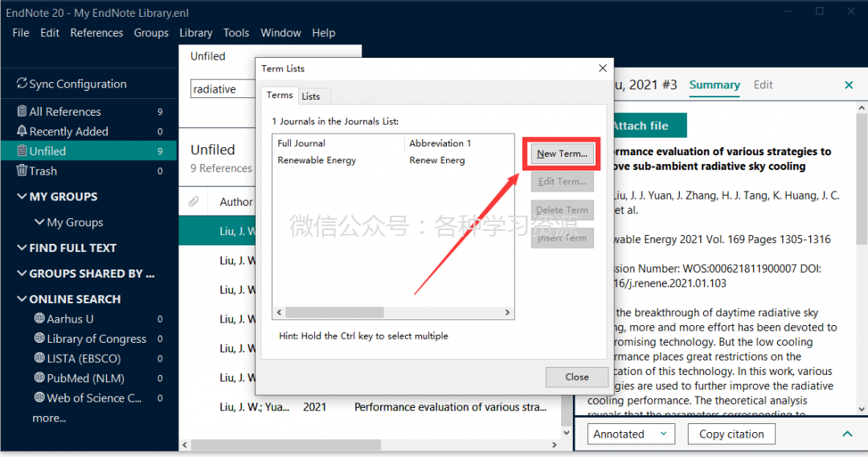
Task: Collapse the MY GROUPS section
Action: click(22, 196)
